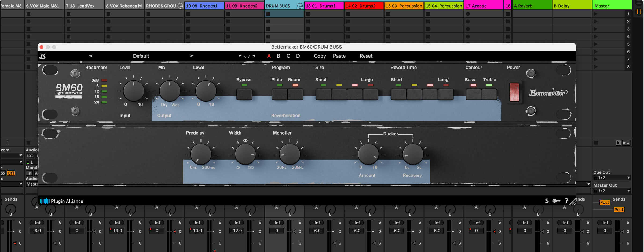Launch Master scene 4
Image resolution: width=644 pixels, height=252 pixels.
pos(596,36)
